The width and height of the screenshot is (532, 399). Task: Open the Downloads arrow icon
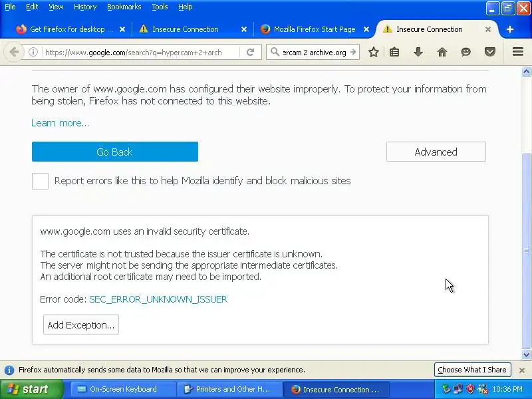click(418, 53)
